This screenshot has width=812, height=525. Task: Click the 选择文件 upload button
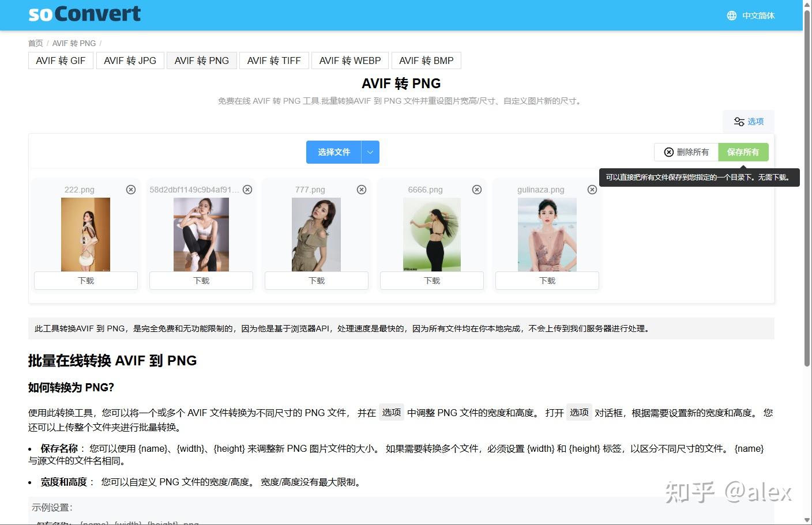(x=333, y=152)
